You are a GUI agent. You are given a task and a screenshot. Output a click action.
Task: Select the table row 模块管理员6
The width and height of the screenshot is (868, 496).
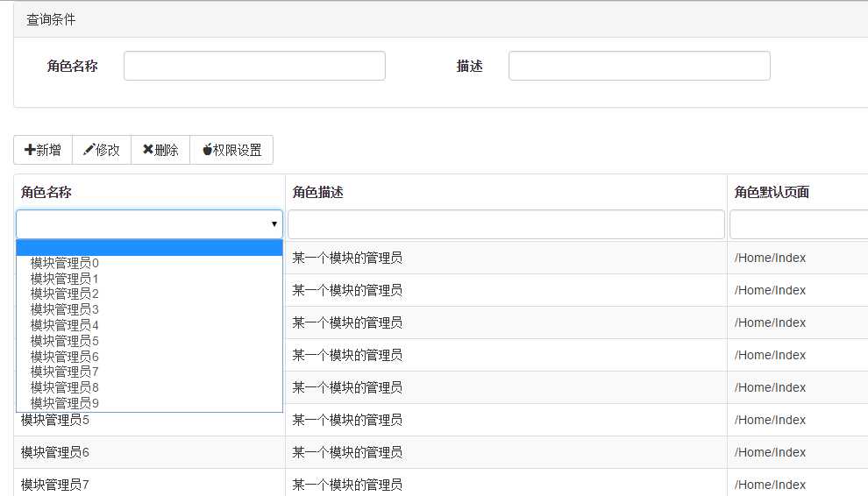point(441,452)
